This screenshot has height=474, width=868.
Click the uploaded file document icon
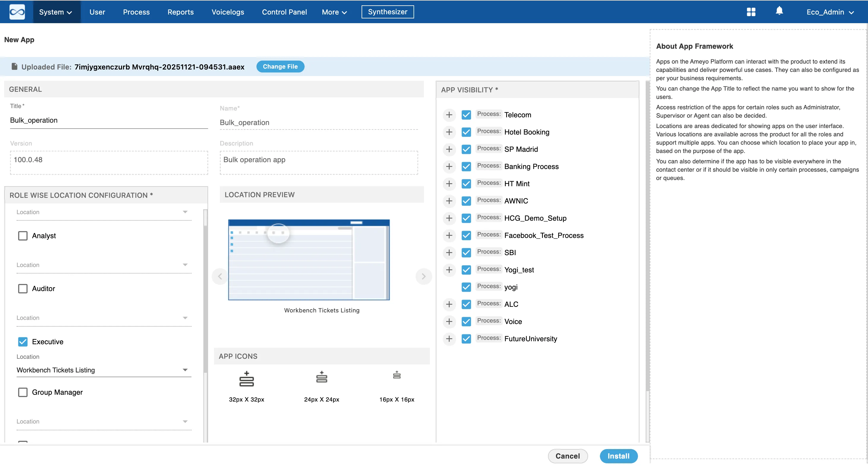point(14,67)
